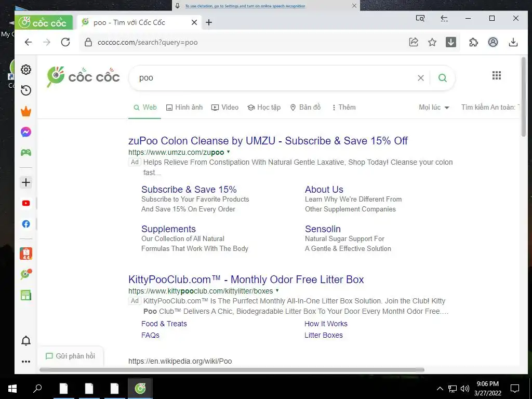
Task: Add a new sidebar shortcut with plus icon
Action: (x=26, y=182)
